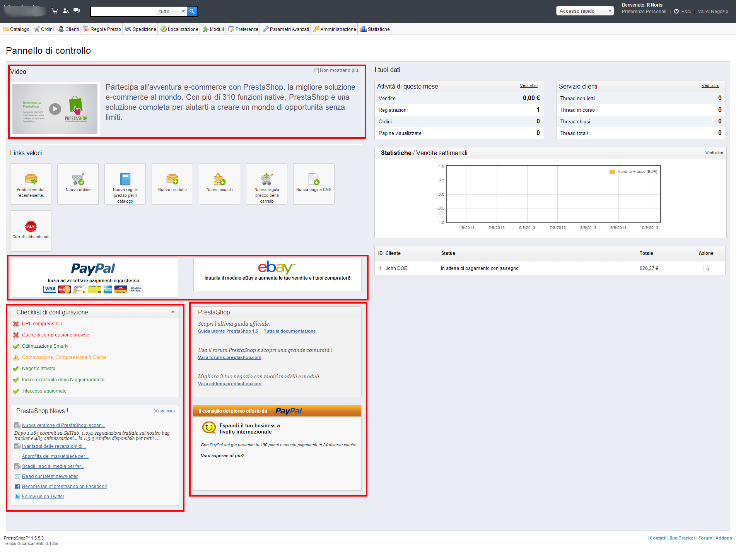Open Forum footer link
Screen dimensions: 736x560
[x=705, y=538]
